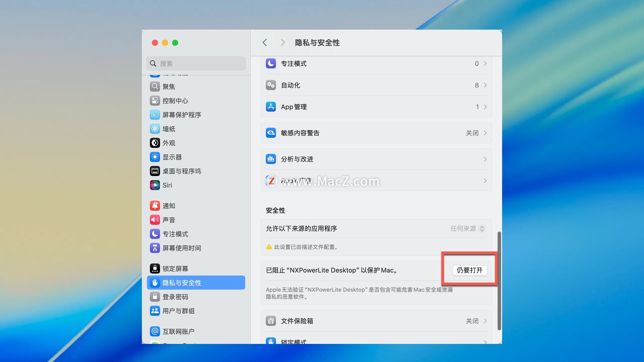Open Internet Accounts icon in sidebar

coord(155,331)
